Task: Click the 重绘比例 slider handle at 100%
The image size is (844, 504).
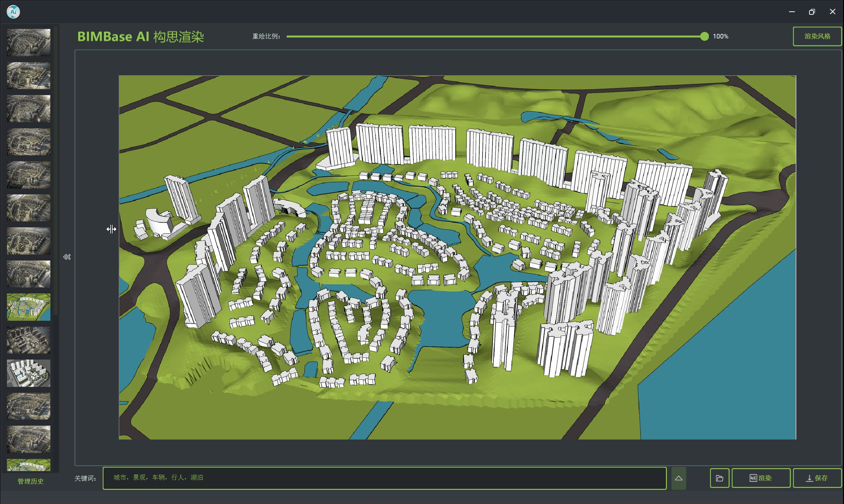Action: [704, 36]
